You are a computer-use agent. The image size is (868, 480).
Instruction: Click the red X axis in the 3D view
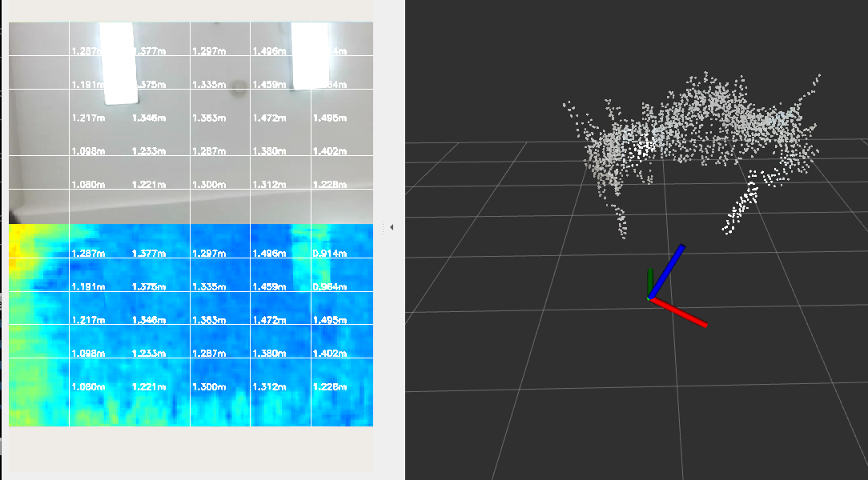tap(681, 312)
